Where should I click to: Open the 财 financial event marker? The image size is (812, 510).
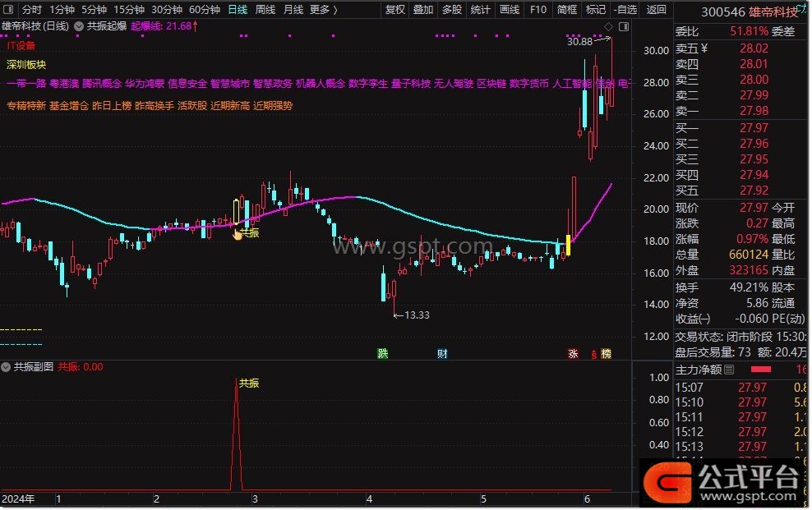tap(442, 354)
